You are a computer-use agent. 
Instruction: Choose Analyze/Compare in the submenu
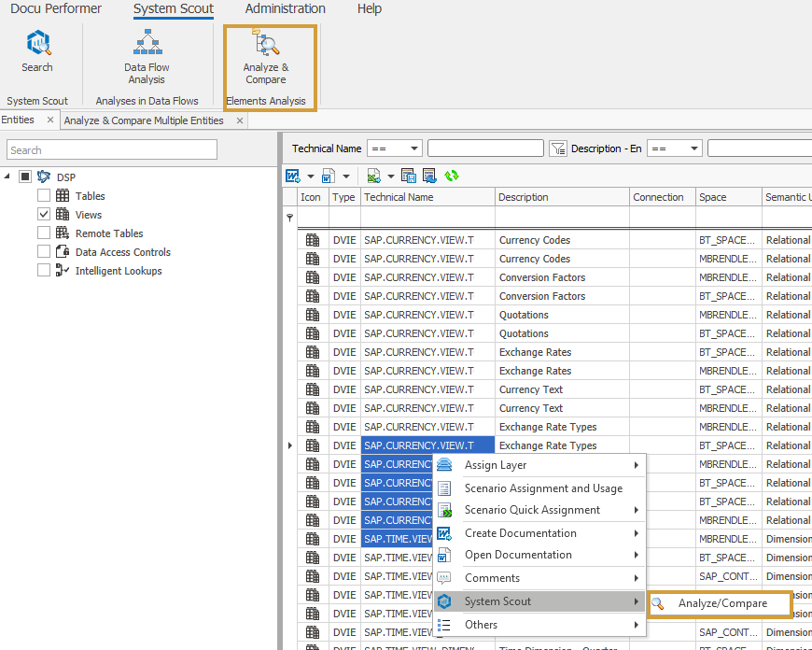pyautogui.click(x=722, y=603)
